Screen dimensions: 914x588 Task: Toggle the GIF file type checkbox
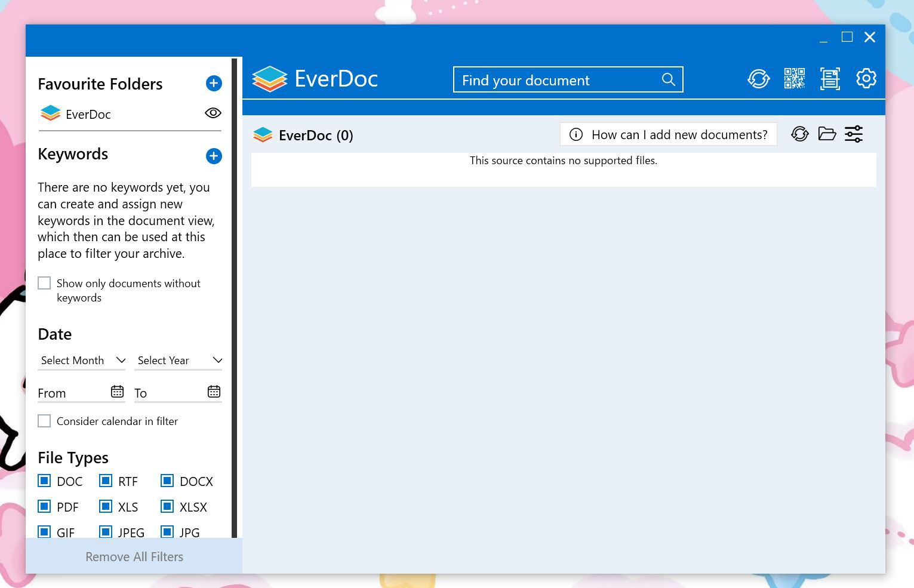[44, 531]
